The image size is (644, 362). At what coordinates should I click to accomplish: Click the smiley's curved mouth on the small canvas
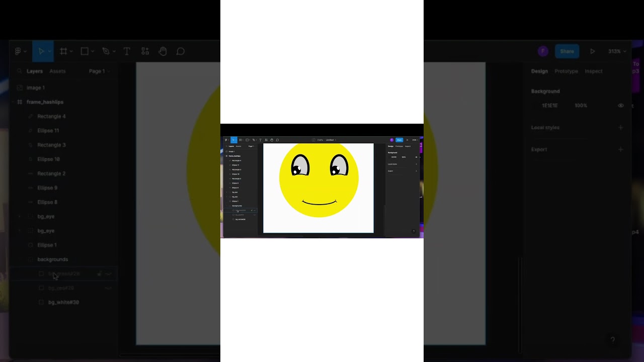(x=319, y=203)
